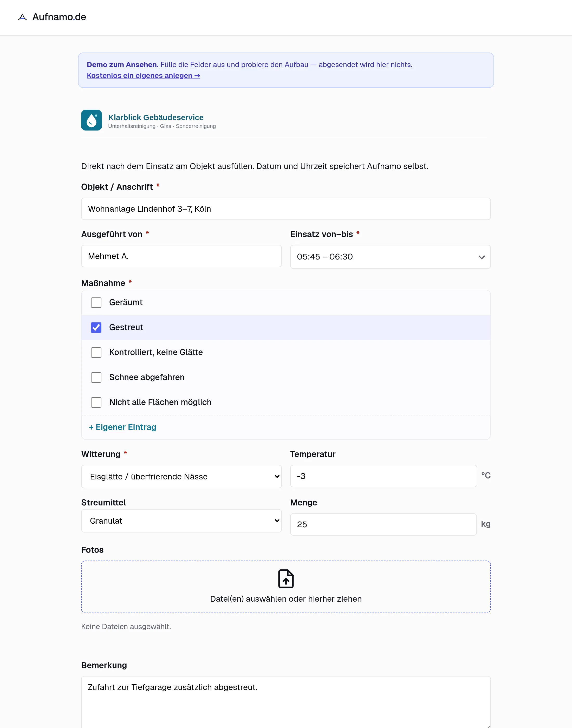Viewport: 572px width, 728px height.
Task: Choose files via 'Datei(en) auswählen' dropzone
Action: tap(286, 587)
